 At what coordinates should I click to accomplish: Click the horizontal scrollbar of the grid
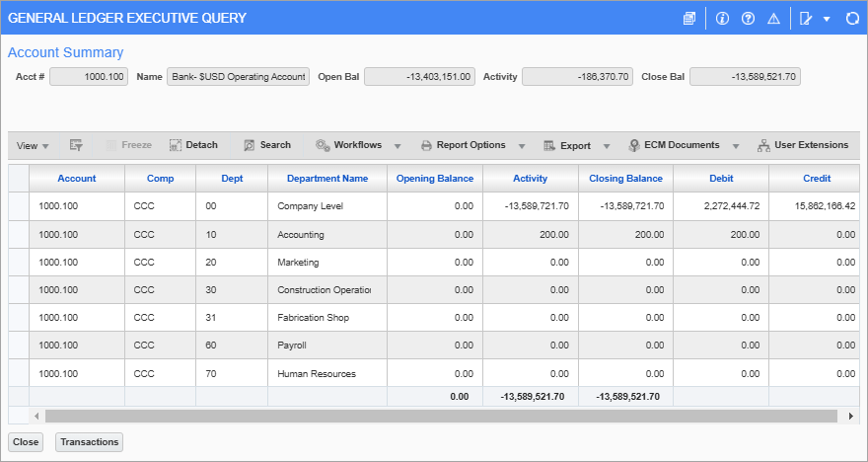[441, 416]
